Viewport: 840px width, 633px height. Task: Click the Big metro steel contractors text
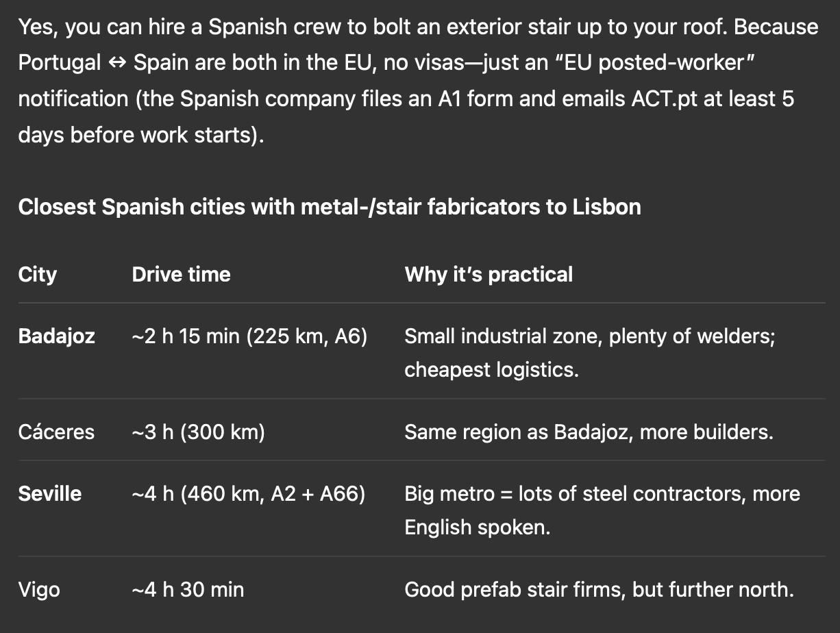click(602, 510)
